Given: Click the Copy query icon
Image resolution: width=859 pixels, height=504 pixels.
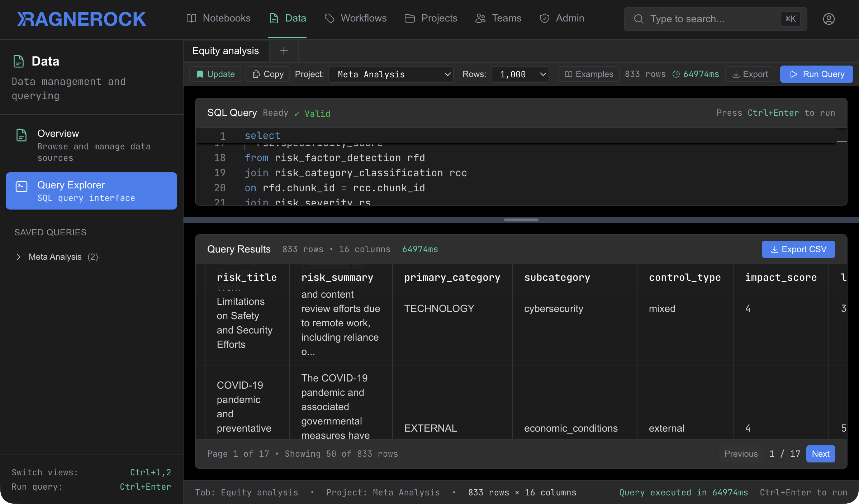Looking at the screenshot, I should [257, 74].
